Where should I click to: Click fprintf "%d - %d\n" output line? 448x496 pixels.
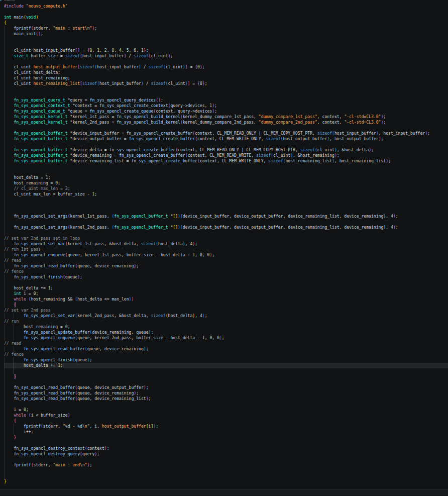pos(91,427)
